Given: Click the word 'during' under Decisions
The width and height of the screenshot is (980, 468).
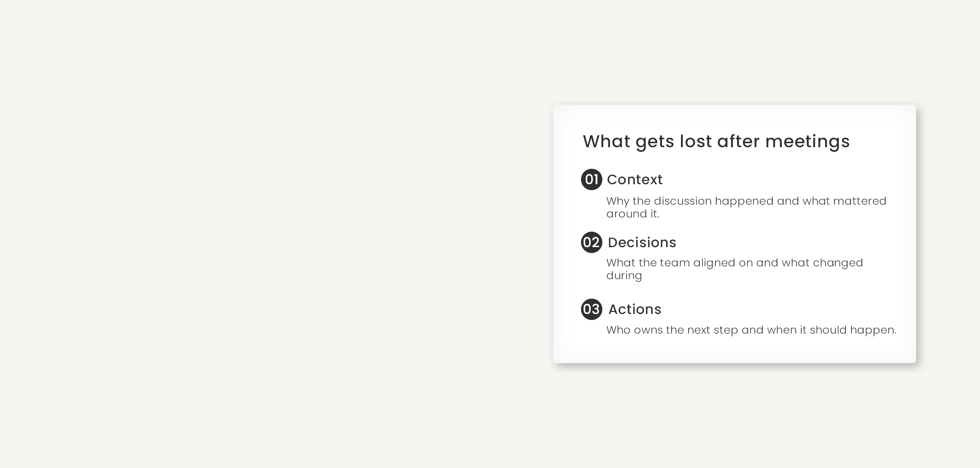Looking at the screenshot, I should (x=624, y=275).
